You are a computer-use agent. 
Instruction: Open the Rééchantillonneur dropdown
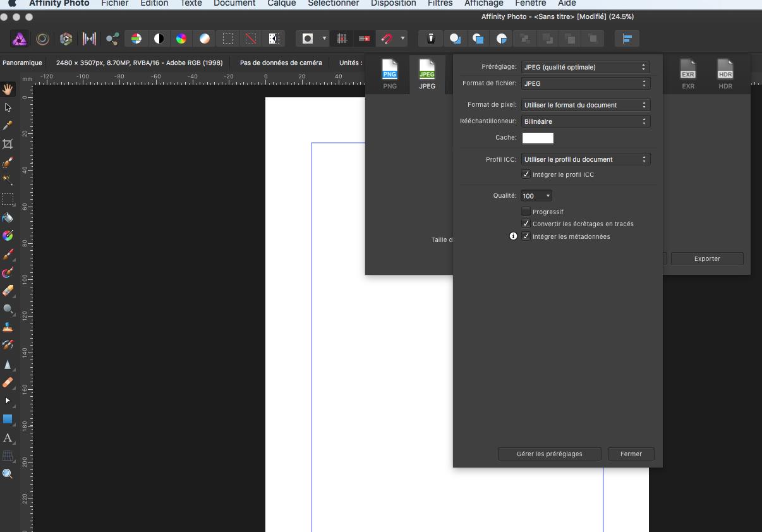tap(586, 121)
